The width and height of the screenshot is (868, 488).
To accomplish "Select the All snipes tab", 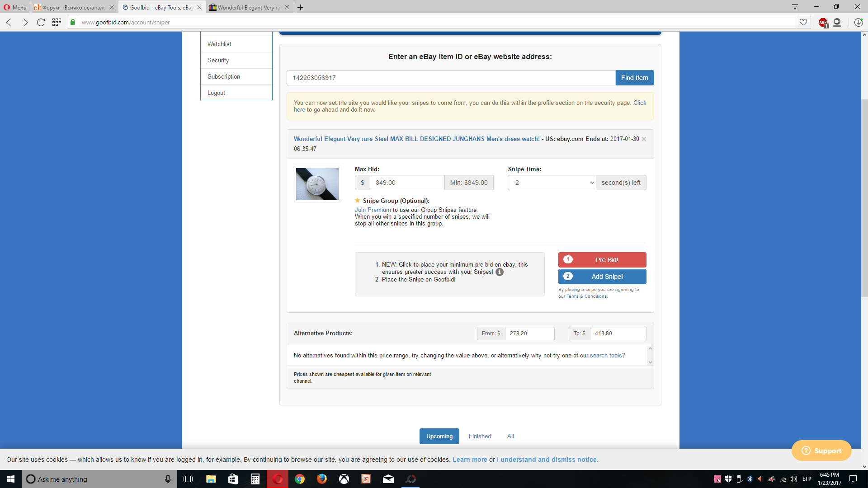I will (x=510, y=436).
